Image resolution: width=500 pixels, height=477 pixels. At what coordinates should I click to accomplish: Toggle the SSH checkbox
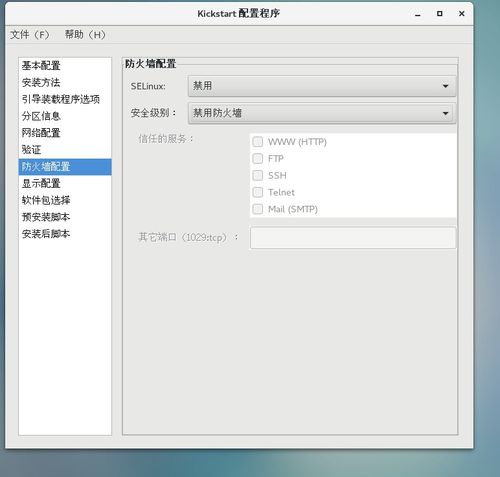258,175
